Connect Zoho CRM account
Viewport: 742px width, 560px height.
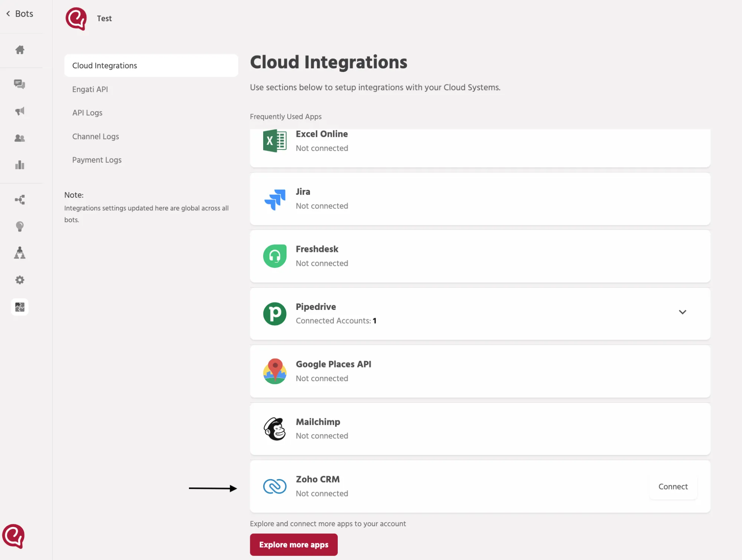pos(673,487)
